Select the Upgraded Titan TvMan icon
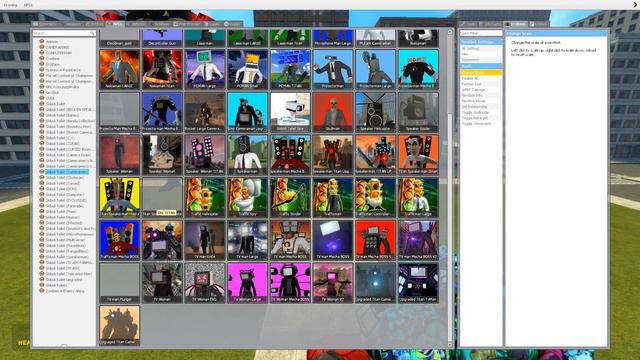The image size is (640, 360). point(418,282)
